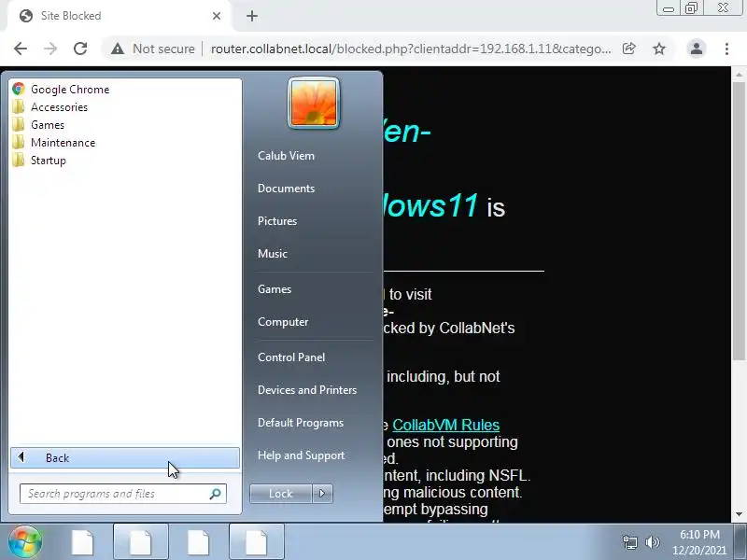Viewport: 747px width, 560px height.
Task: Click the page scrollbar down arrow
Action: click(739, 514)
